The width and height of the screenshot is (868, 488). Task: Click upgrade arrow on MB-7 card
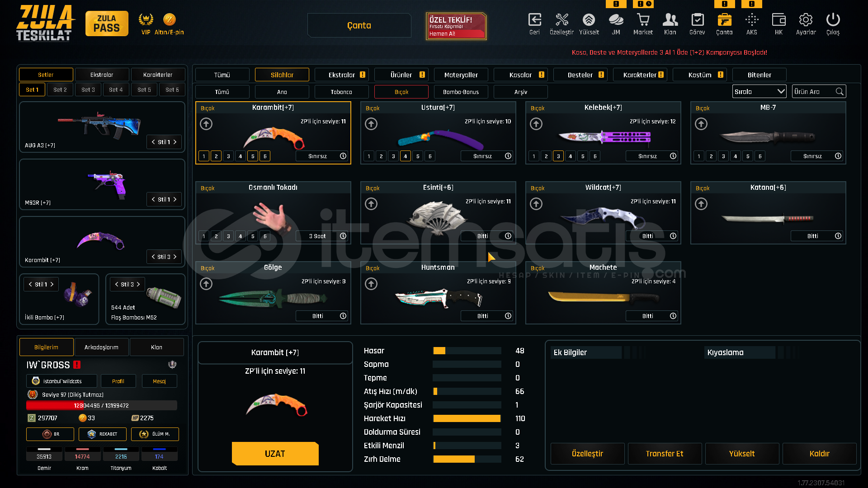click(701, 124)
